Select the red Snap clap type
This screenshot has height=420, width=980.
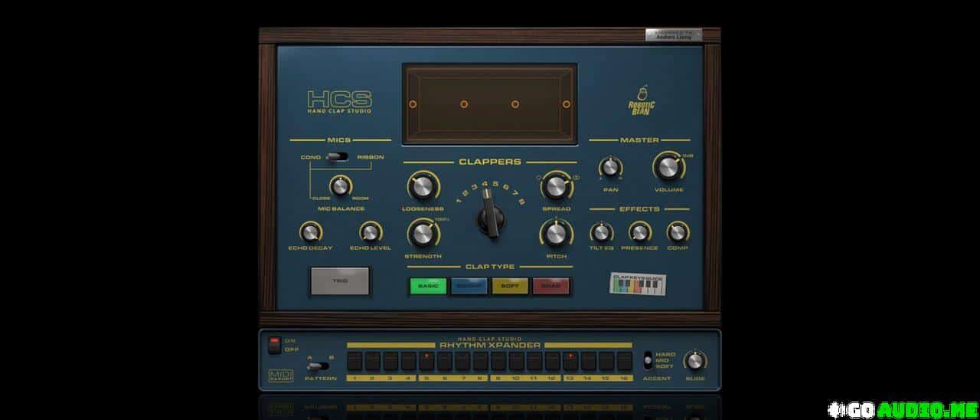tap(551, 286)
